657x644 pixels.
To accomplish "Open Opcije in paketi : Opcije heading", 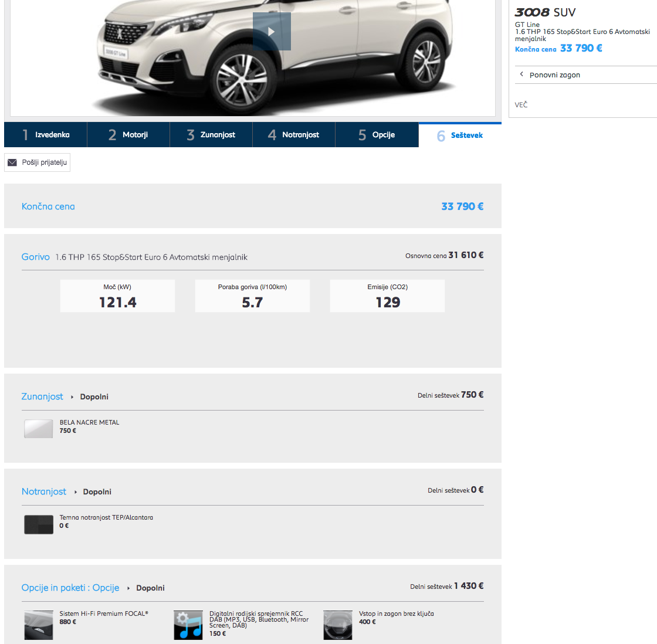I will (70, 588).
